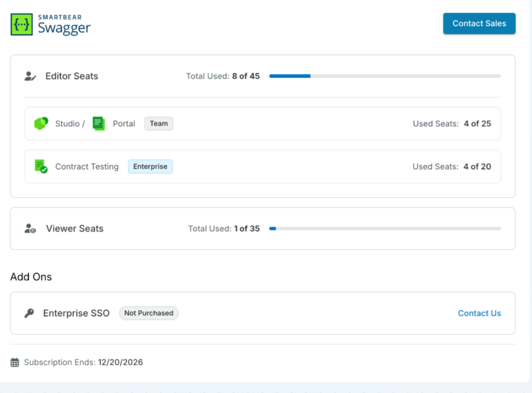Click the 'Enterprise SSO' label

pos(76,313)
